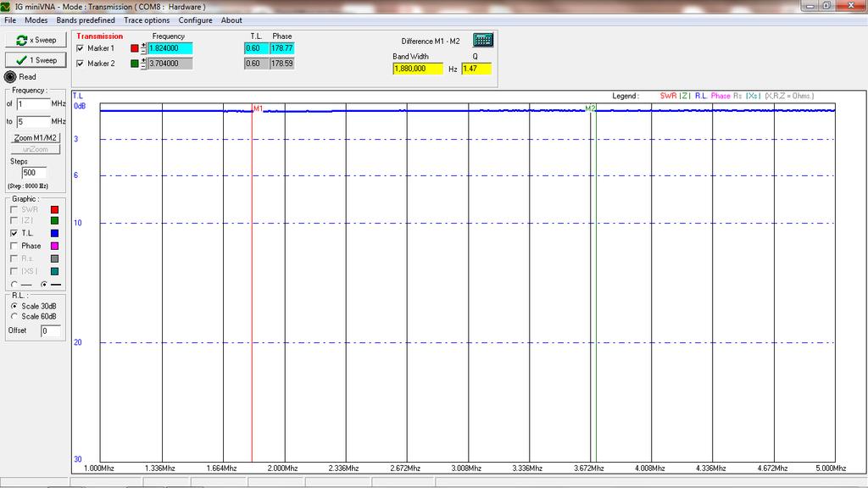The width and height of the screenshot is (868, 488).
Task: Click the miniVNA app icon in title bar
Action: 6,7
